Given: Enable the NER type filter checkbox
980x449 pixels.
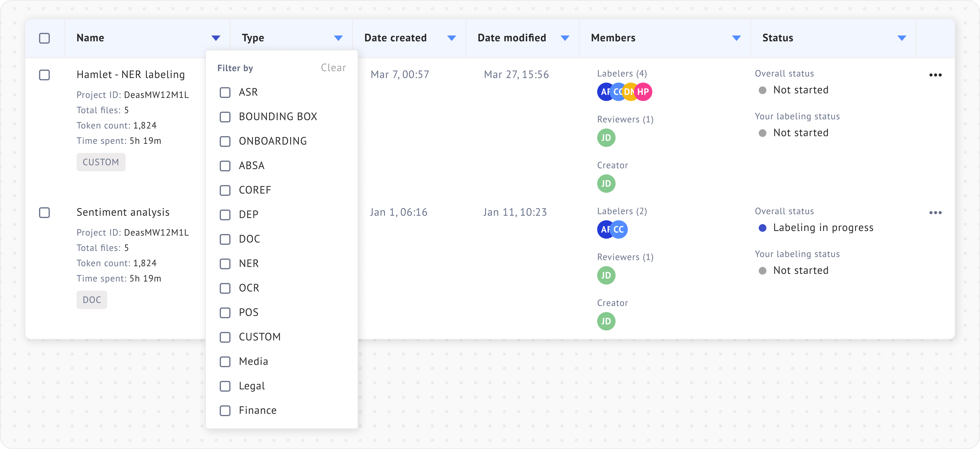Looking at the screenshot, I should [x=225, y=264].
